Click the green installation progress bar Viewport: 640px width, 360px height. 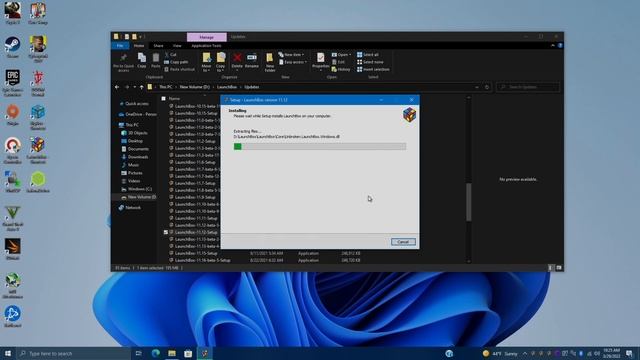(320, 147)
